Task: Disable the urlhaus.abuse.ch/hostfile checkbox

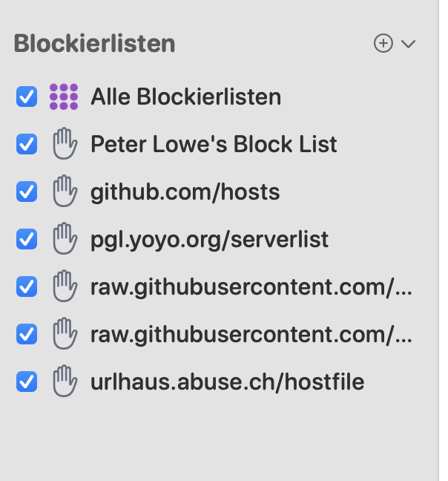Action: (27, 382)
